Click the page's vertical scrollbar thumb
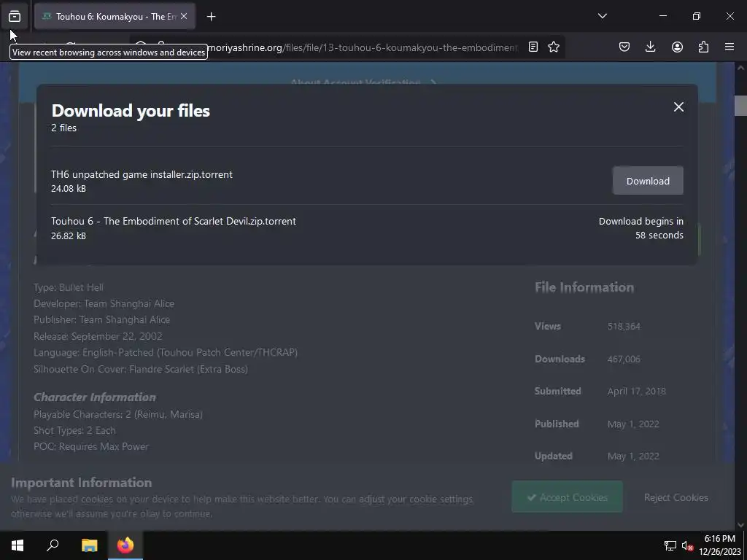Image resolution: width=747 pixels, height=560 pixels. [x=740, y=105]
